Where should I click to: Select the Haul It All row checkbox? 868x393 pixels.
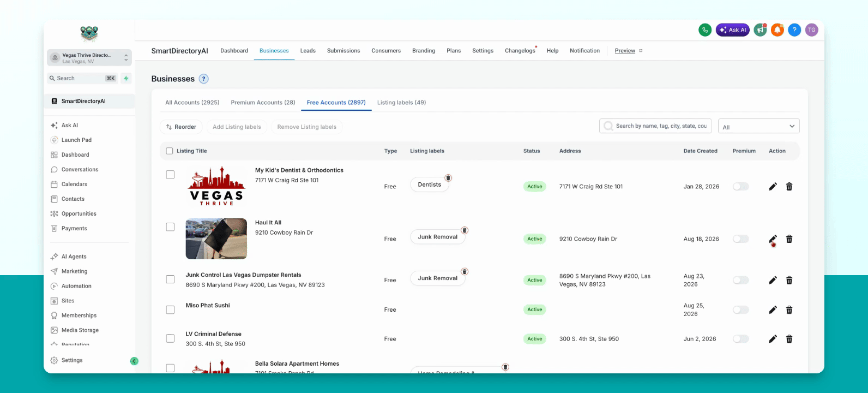point(170,227)
